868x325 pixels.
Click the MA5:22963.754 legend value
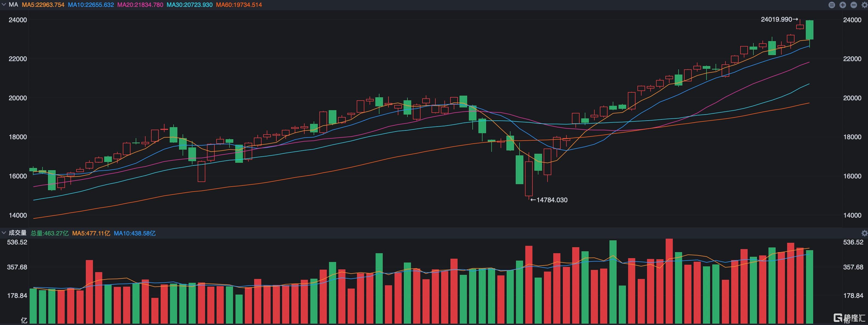click(43, 5)
